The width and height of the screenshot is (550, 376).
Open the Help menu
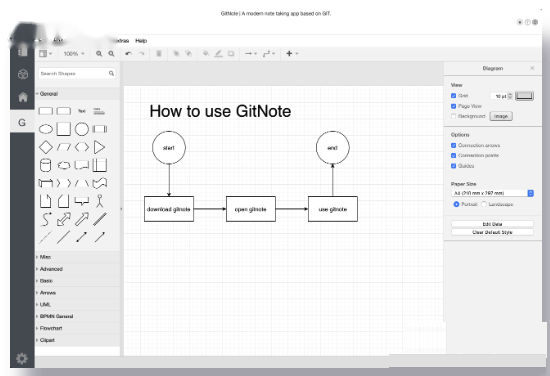141,41
